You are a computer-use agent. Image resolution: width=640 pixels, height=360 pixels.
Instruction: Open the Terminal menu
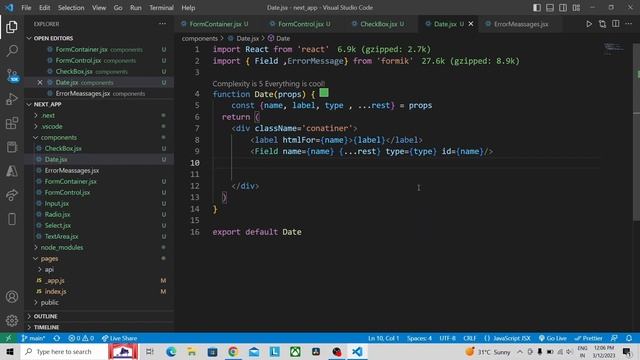(161, 8)
